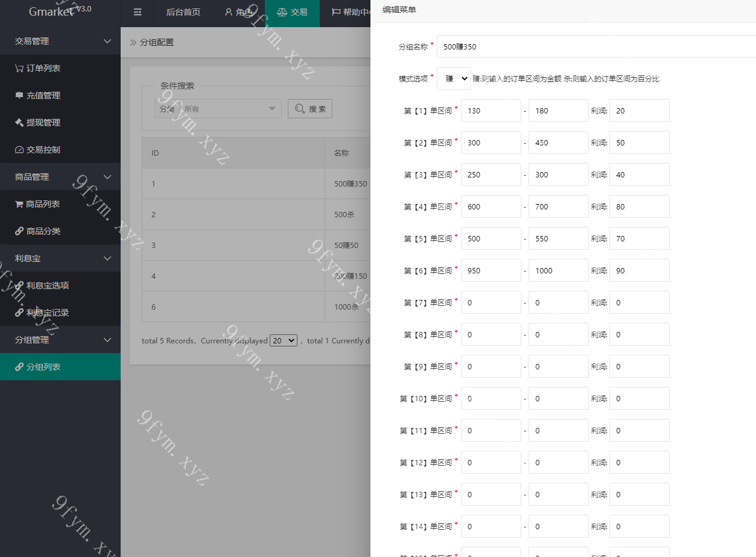The height and width of the screenshot is (557, 756).
Task: Edit range 2 end value 450
Action: point(559,142)
